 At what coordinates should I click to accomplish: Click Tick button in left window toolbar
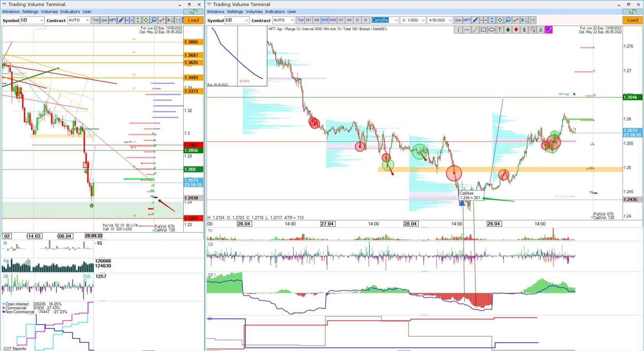pos(95,20)
